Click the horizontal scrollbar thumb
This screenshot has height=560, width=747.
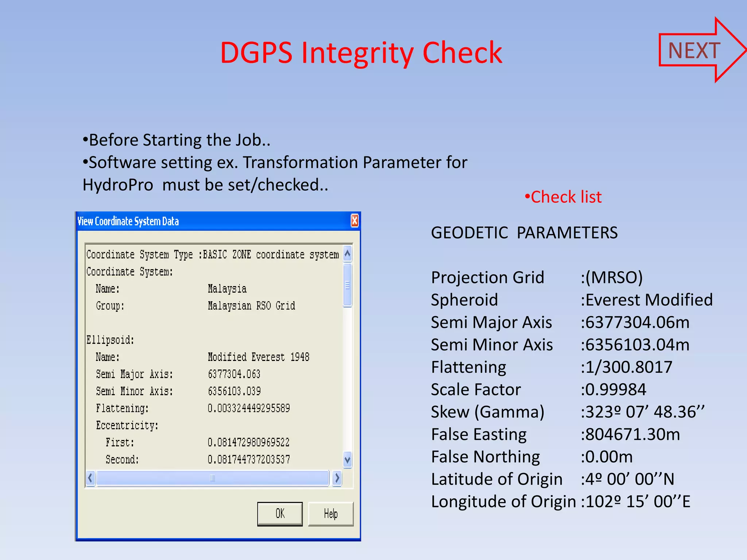pyautogui.click(x=213, y=478)
